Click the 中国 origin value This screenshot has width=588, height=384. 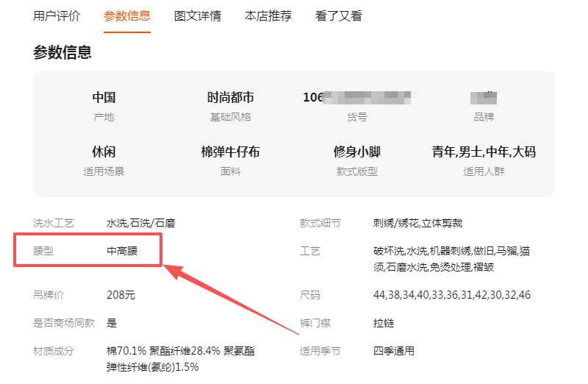coord(104,97)
